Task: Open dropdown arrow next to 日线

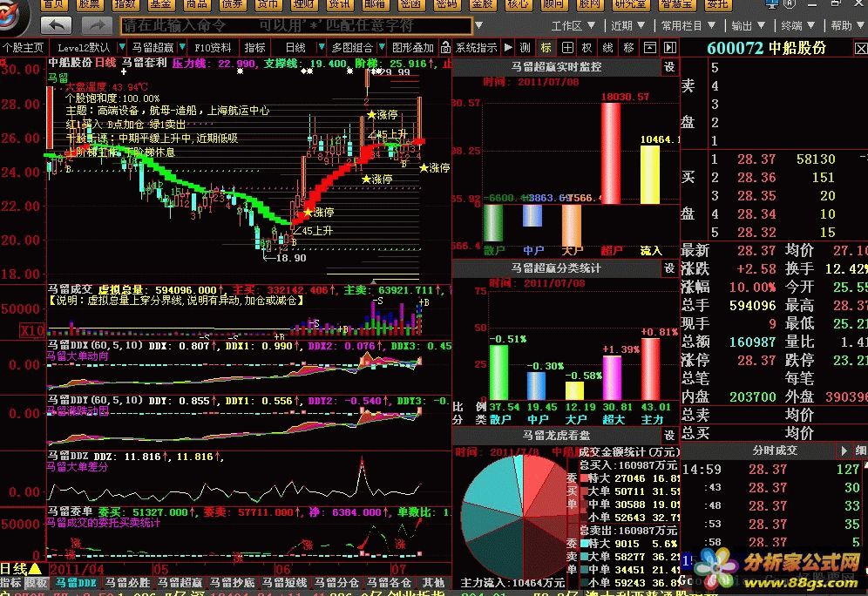Action: coord(321,48)
